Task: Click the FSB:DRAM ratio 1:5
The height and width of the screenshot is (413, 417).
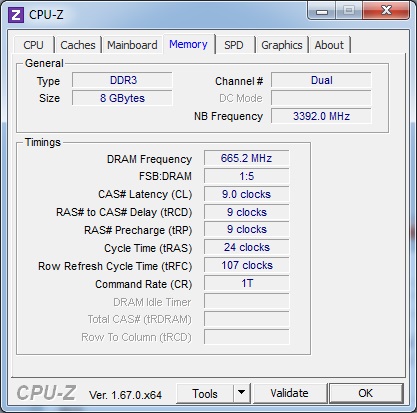Action: pos(247,176)
